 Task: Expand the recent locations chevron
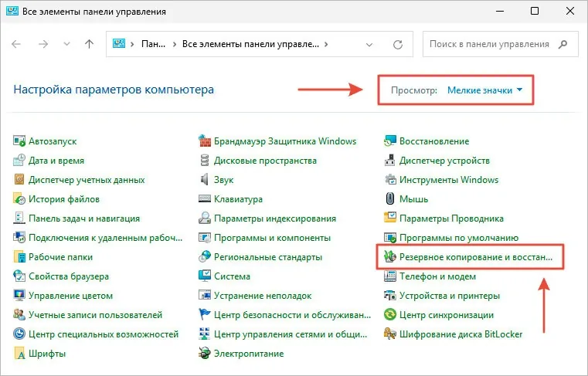66,45
